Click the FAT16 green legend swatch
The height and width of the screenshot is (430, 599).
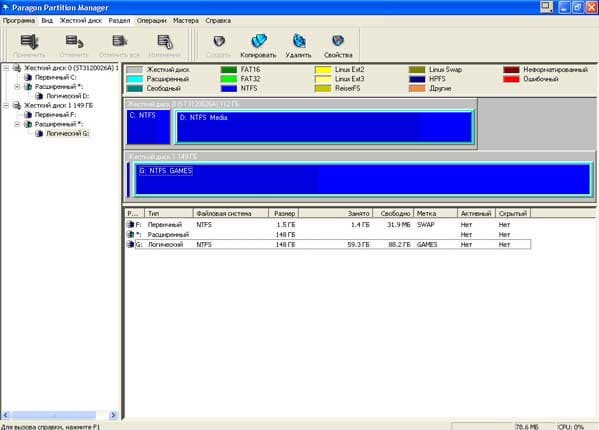229,70
